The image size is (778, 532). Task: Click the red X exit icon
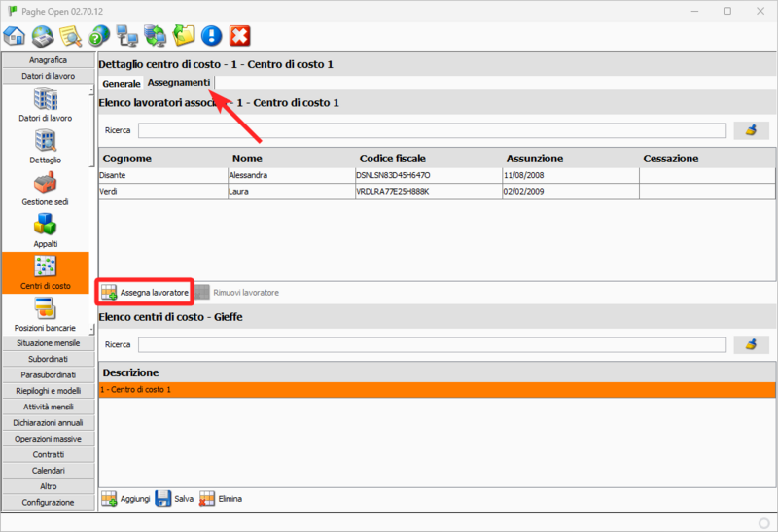point(239,37)
